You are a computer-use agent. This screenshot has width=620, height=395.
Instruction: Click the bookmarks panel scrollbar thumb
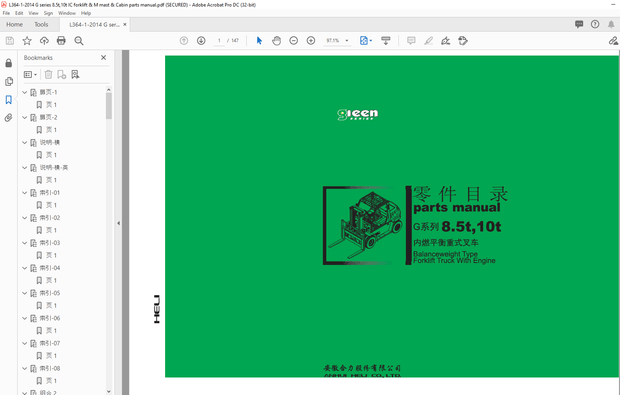[109, 106]
